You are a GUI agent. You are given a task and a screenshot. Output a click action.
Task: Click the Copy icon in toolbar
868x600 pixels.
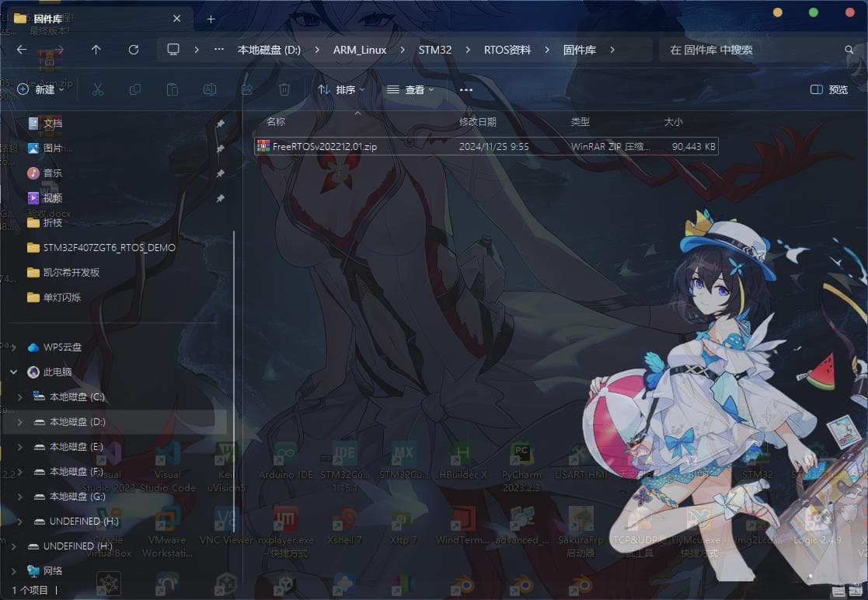(x=135, y=89)
